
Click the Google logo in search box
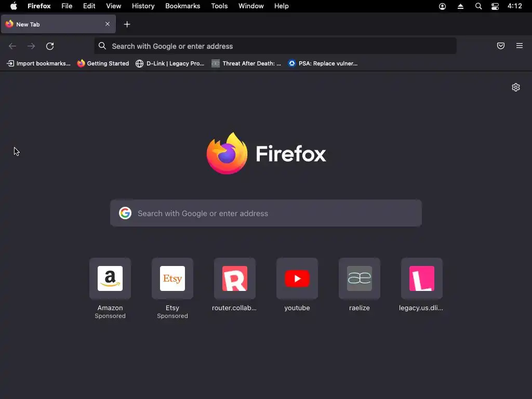125,213
